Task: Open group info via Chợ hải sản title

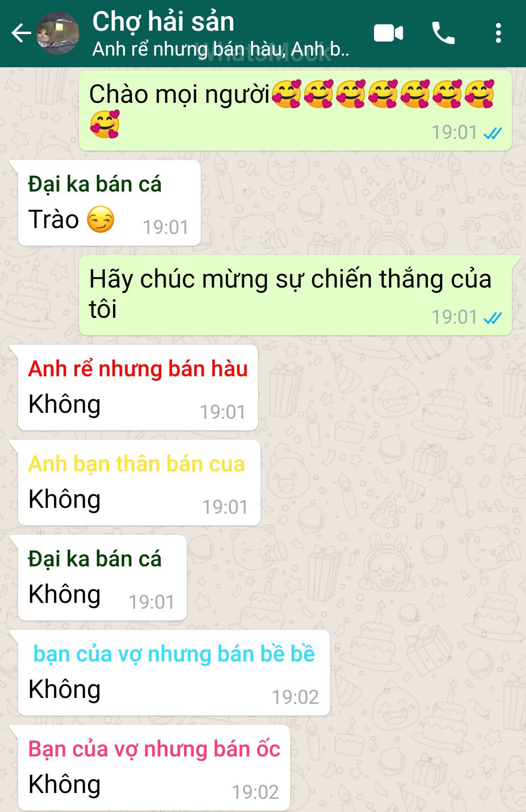Action: 163,21
